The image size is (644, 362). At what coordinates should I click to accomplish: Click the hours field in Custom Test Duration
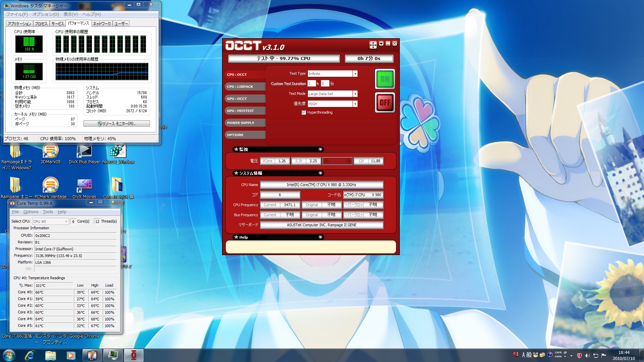(x=312, y=83)
